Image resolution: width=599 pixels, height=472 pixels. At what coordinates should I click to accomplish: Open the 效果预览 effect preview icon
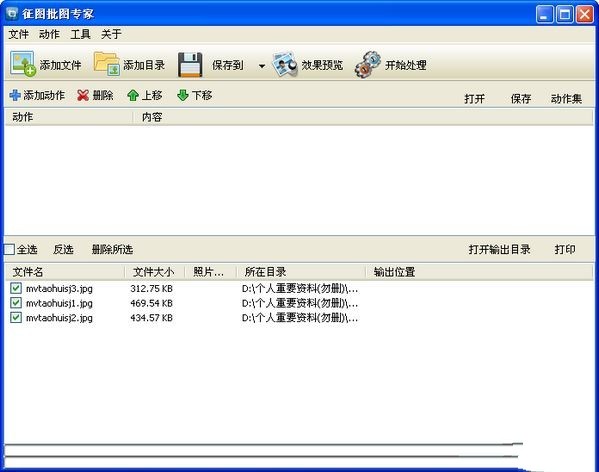click(285, 64)
